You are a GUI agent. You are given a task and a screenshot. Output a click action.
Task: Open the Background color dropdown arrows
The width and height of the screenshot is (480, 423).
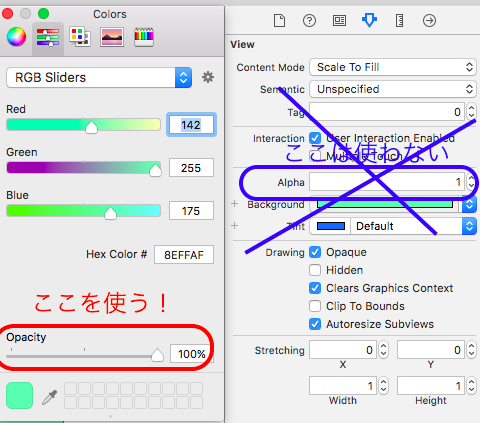coord(469,204)
